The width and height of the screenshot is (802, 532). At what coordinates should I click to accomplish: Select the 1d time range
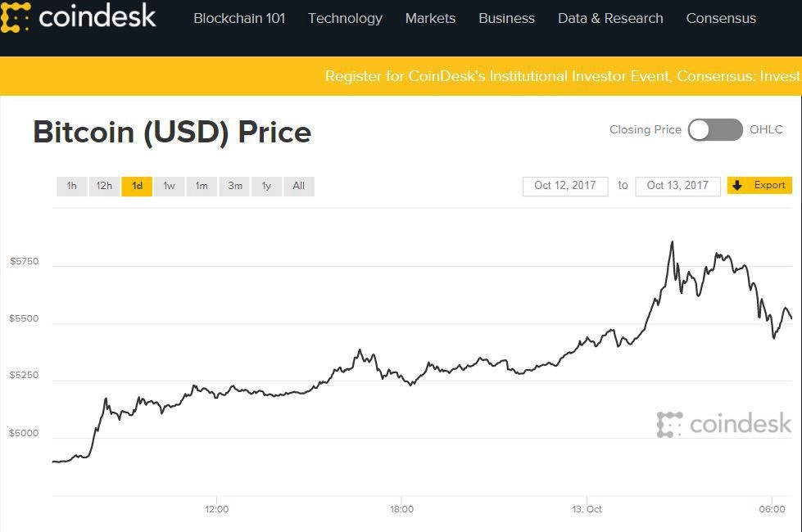(137, 187)
